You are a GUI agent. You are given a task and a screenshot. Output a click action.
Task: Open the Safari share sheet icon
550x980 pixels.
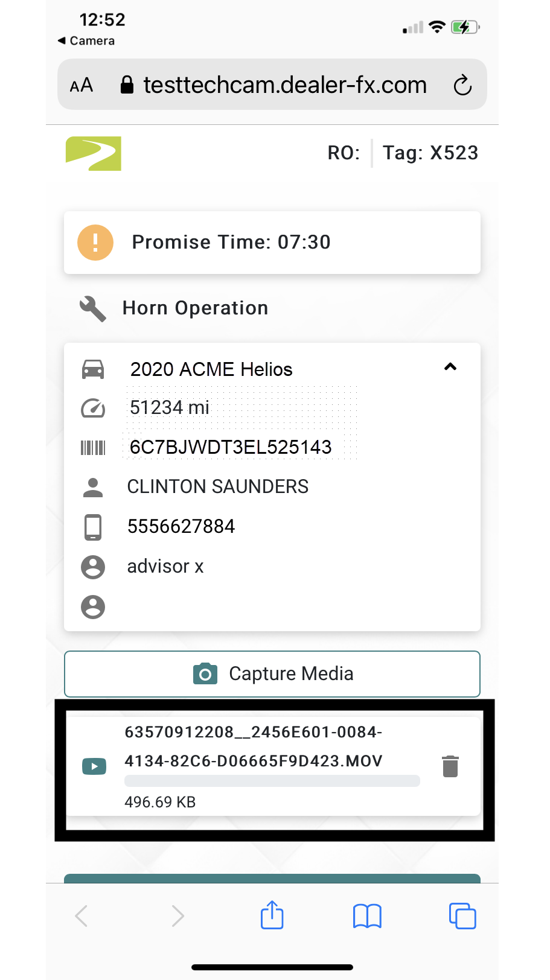click(x=272, y=915)
